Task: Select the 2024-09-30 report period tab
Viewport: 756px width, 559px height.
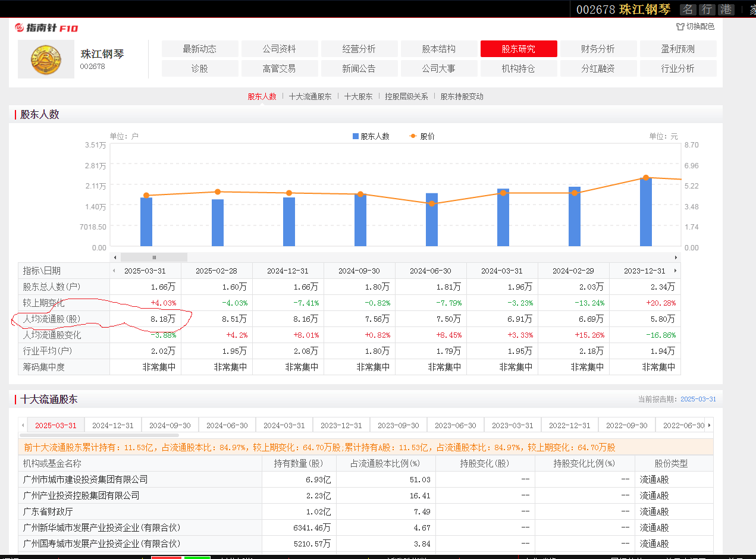Action: point(170,425)
